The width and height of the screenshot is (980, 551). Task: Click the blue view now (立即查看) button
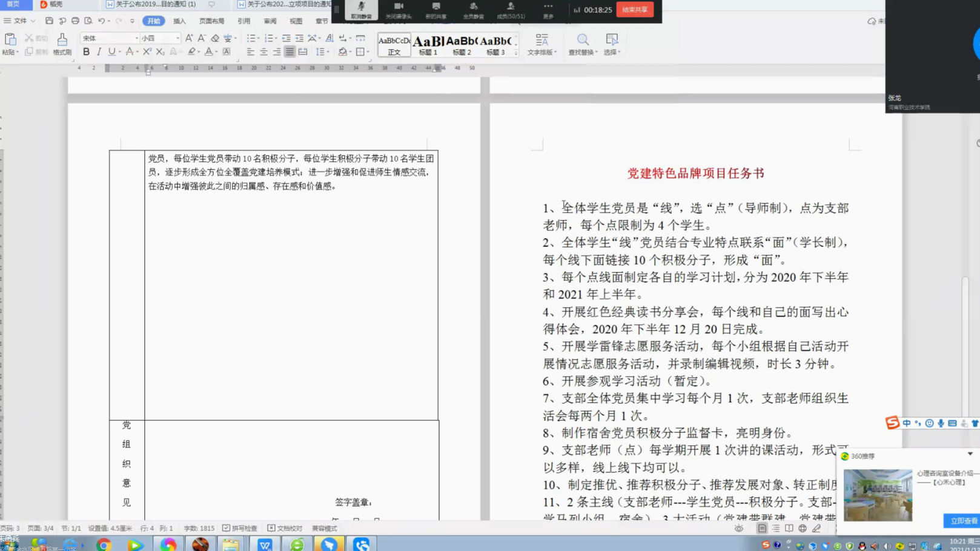[962, 521]
